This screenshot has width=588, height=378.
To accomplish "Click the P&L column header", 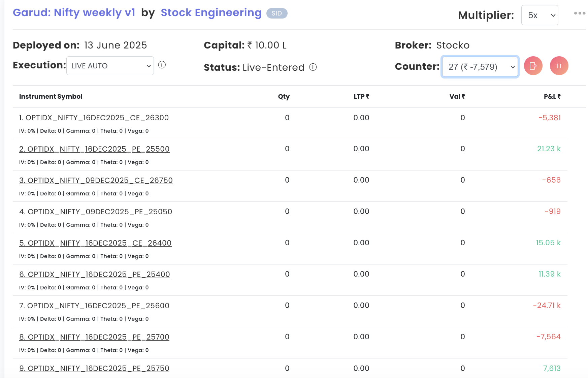I will (552, 97).
